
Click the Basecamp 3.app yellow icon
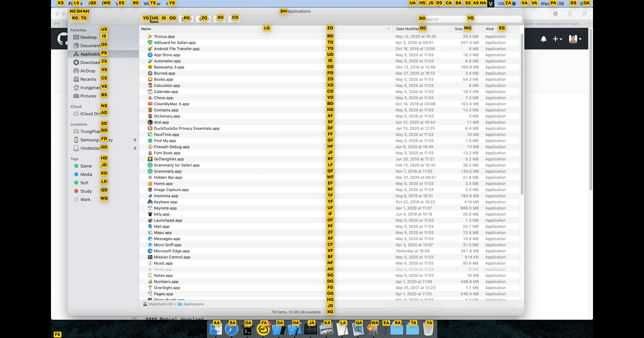(x=150, y=67)
